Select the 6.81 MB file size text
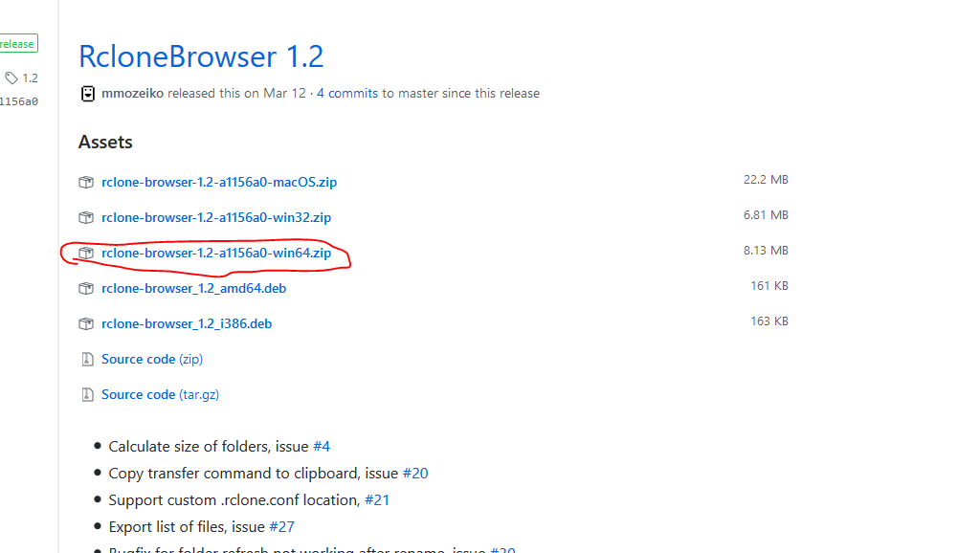This screenshot has height=553, width=980. [766, 215]
